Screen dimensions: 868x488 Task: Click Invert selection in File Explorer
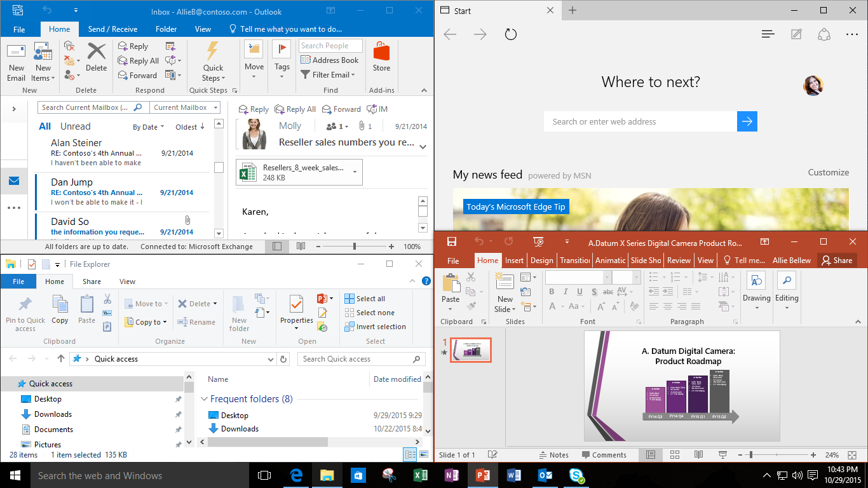(x=375, y=327)
